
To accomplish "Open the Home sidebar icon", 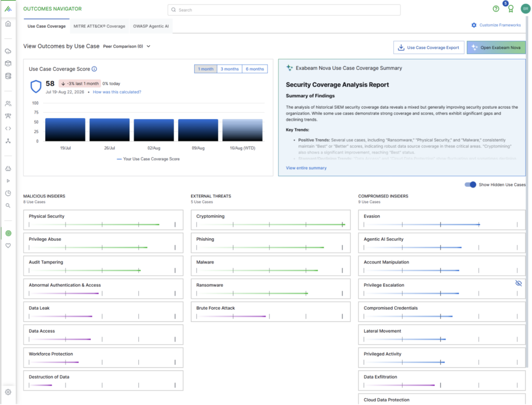I will pyautogui.click(x=8, y=24).
